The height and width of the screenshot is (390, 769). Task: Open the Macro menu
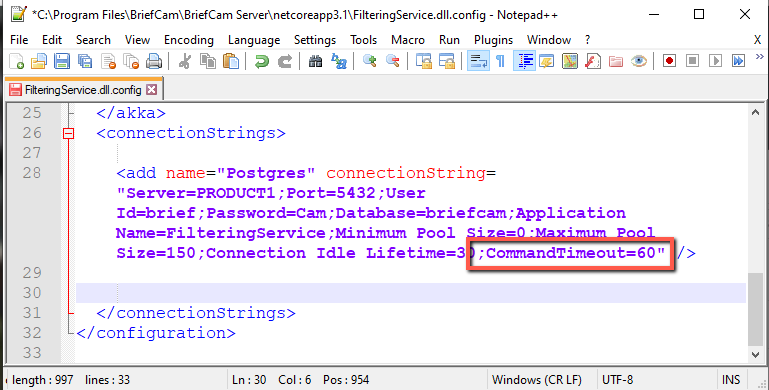(408, 40)
